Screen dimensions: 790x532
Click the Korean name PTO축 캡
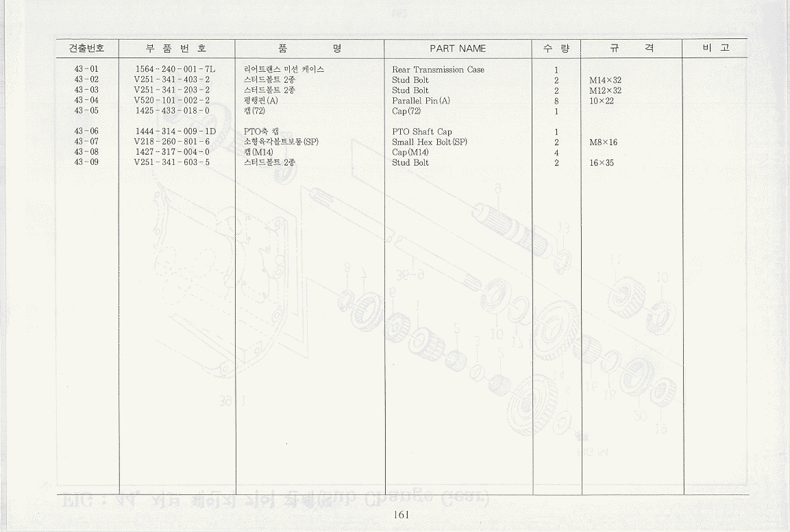point(261,131)
